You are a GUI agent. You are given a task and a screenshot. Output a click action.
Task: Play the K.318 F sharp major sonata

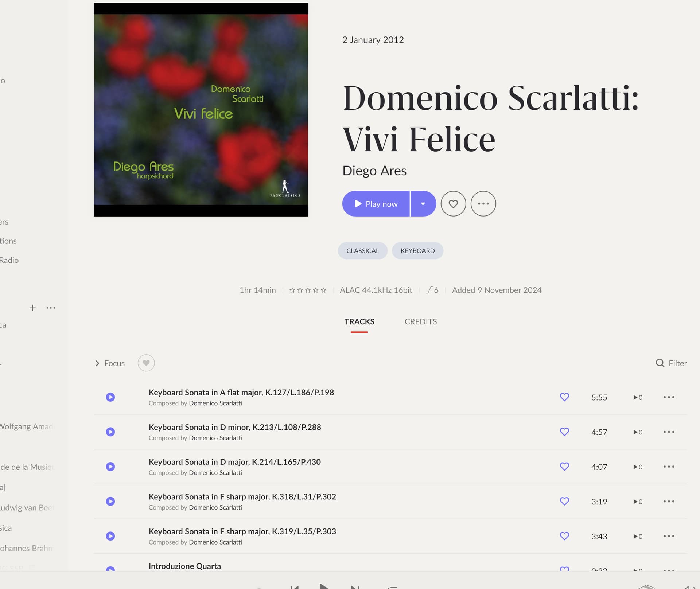(x=110, y=501)
